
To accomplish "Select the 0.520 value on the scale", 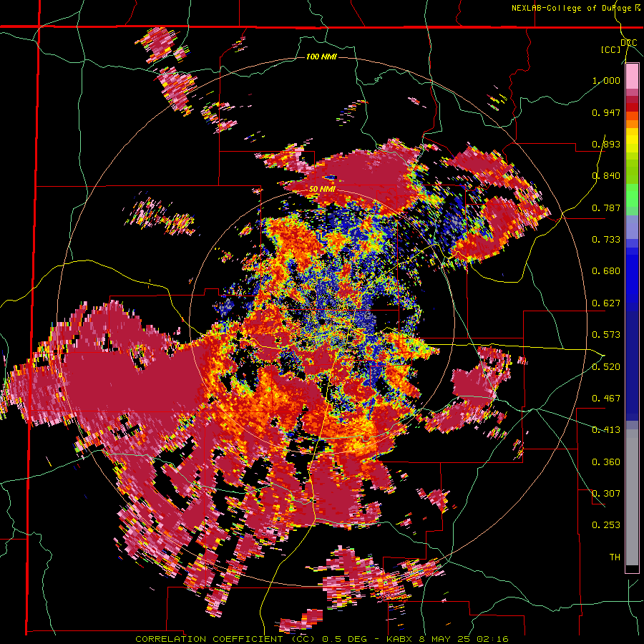I will [606, 367].
